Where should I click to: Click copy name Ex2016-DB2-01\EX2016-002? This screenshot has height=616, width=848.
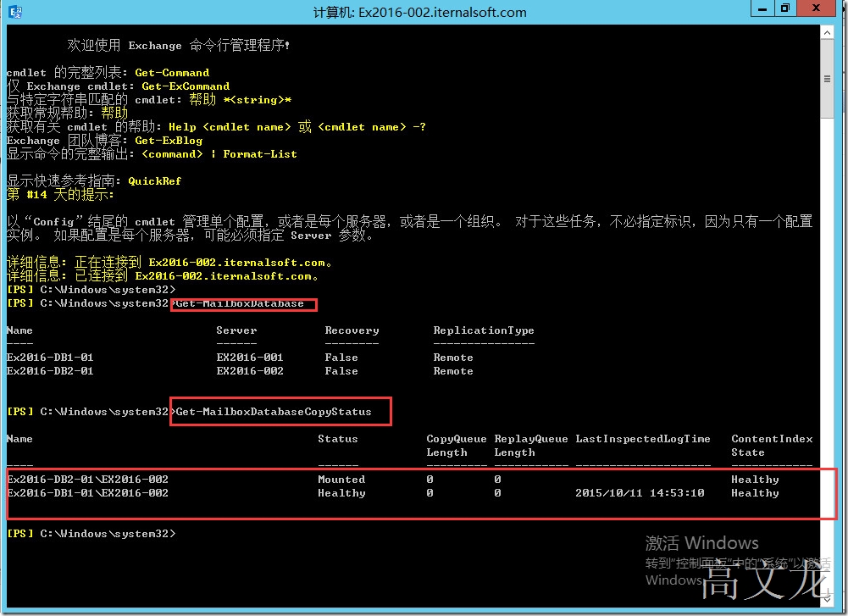tap(87, 480)
